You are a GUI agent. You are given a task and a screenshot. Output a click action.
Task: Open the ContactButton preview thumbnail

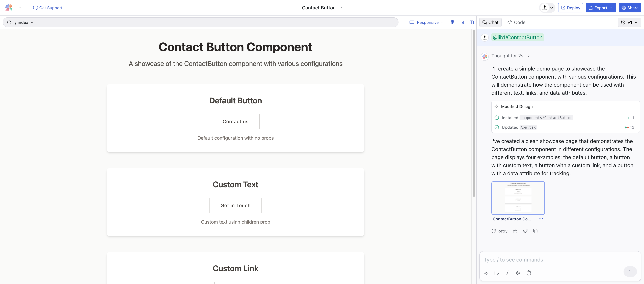coord(518,198)
